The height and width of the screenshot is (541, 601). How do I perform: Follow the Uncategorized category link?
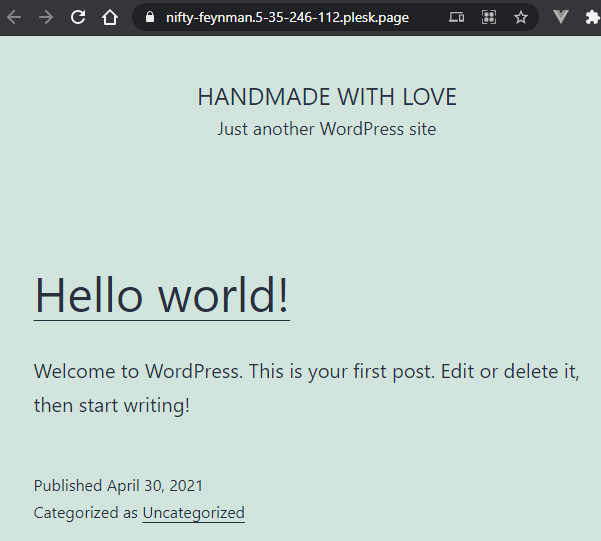[193, 513]
